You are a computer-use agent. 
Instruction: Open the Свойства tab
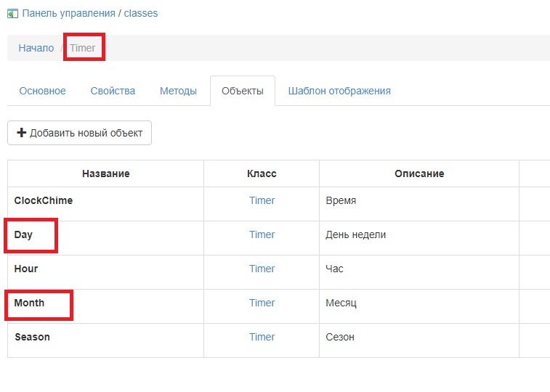(x=113, y=91)
